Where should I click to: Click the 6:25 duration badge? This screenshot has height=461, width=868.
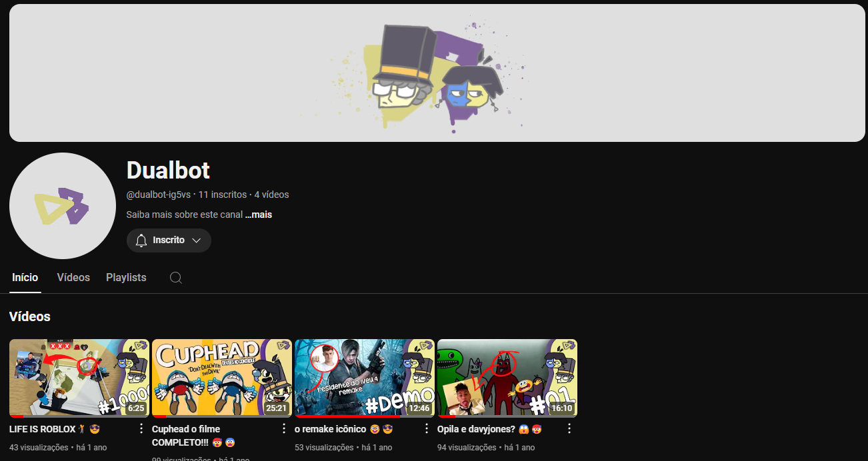(x=136, y=408)
